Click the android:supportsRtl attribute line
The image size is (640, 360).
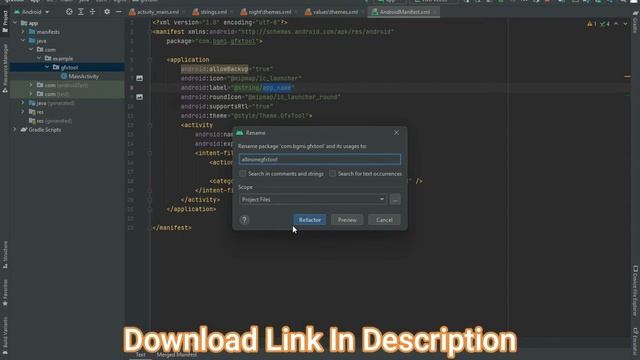[x=227, y=107]
